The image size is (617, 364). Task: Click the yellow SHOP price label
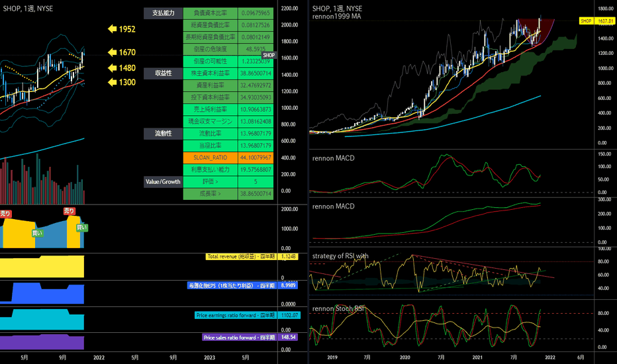click(x=586, y=21)
